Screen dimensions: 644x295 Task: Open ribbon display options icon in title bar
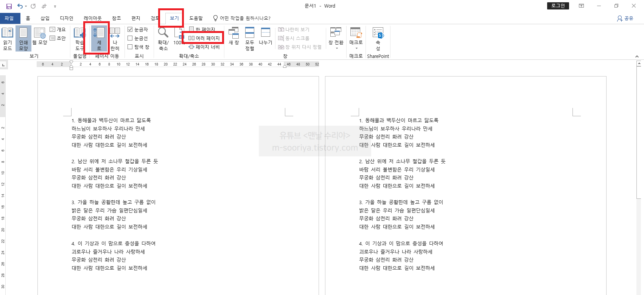[x=582, y=6]
